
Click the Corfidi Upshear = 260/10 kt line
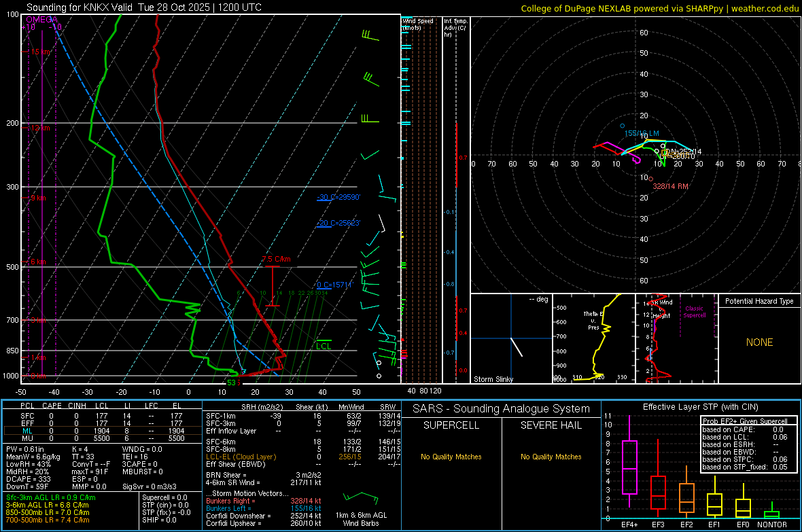click(x=264, y=523)
